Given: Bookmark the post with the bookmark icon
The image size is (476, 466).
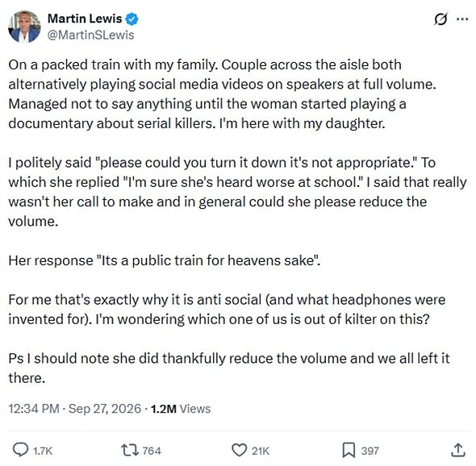Looking at the screenshot, I should [349, 450].
